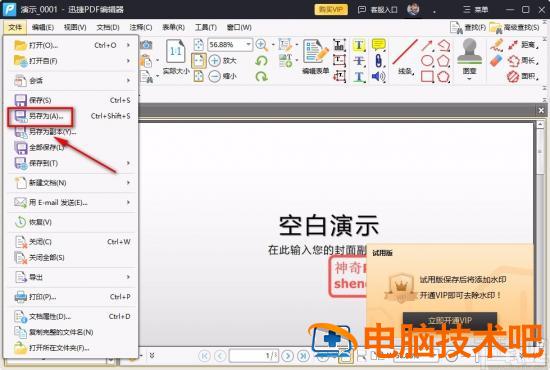This screenshot has height=370, width=550.
Task: Select 保存(S) menu entry
Action: tap(70, 100)
